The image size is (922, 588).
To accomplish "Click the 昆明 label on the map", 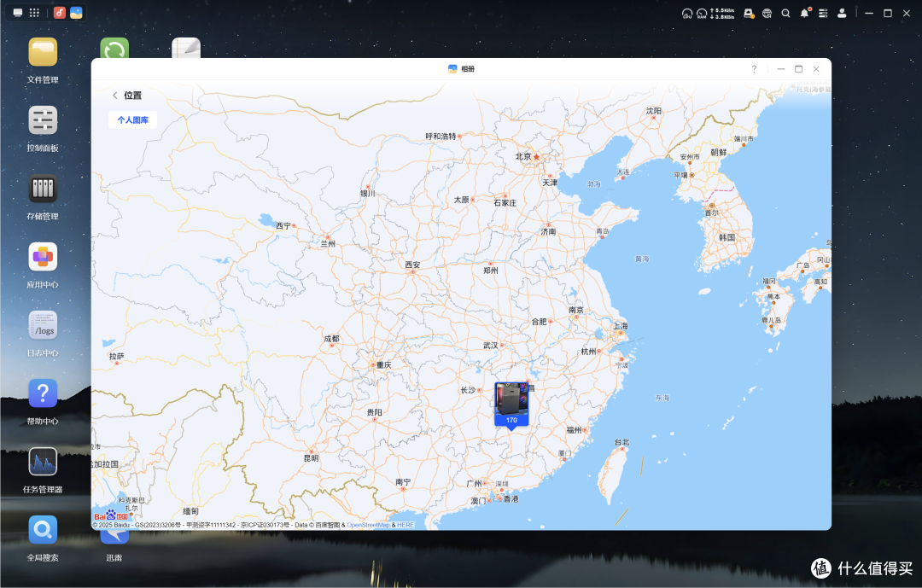I will (x=311, y=458).
